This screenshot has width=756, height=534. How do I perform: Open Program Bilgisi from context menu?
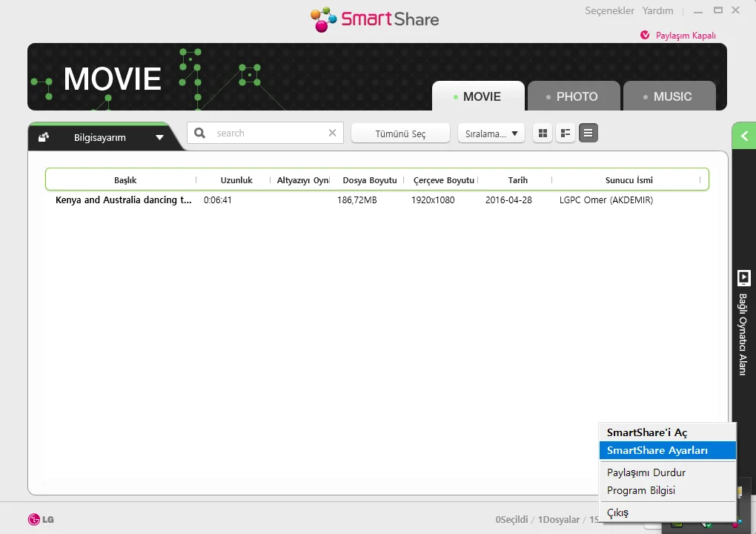(x=668, y=490)
